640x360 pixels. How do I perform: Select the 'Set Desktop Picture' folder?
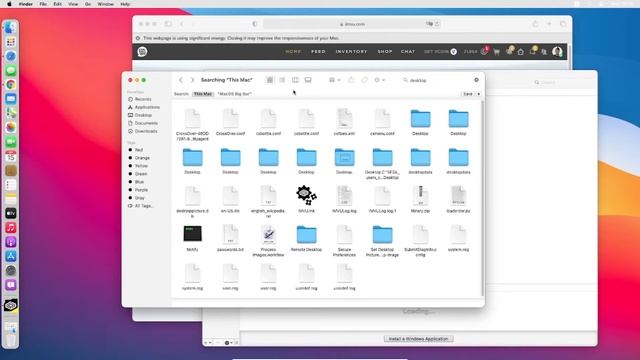click(382, 241)
